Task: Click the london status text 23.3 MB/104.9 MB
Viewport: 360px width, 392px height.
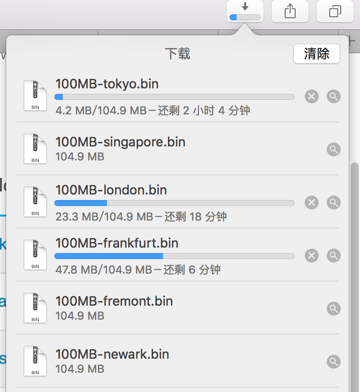Action: click(x=104, y=217)
